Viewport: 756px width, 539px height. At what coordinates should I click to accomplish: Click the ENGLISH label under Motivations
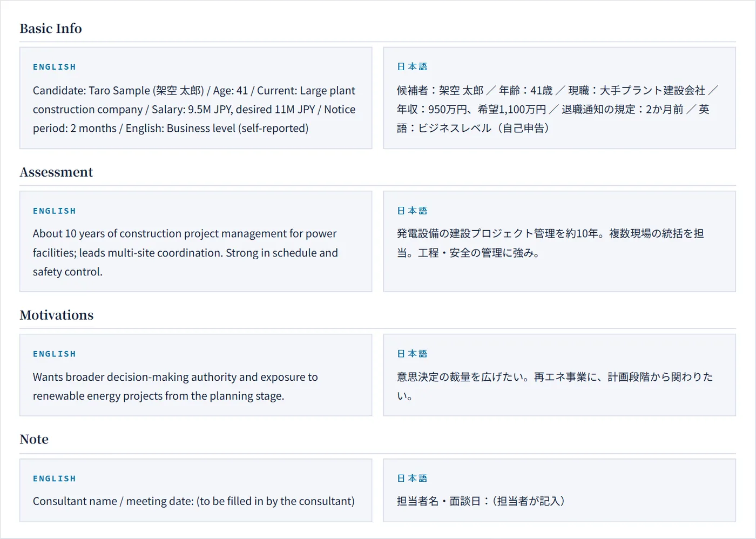coord(55,354)
